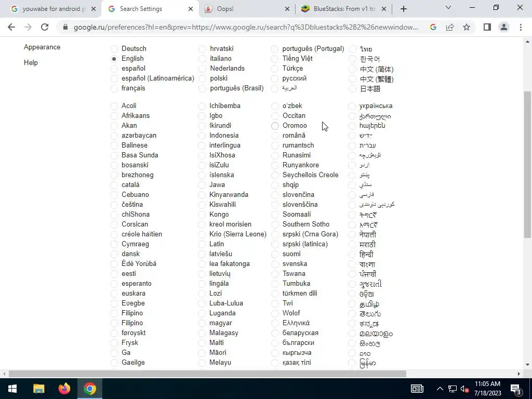The image size is (532, 399).
Task: Click the scroll right arrow
Action: 519,374
